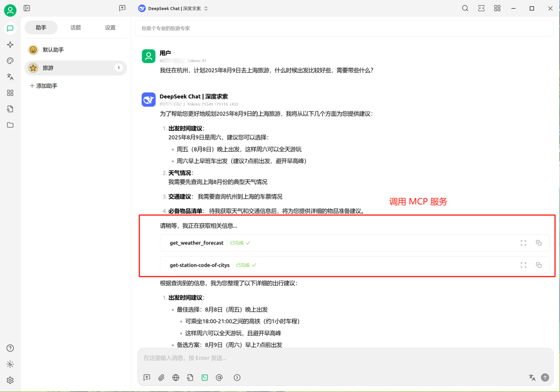The image size is (560, 392).
Task: Open the mini apps grid sidebar icon
Action: pyautogui.click(x=10, y=93)
